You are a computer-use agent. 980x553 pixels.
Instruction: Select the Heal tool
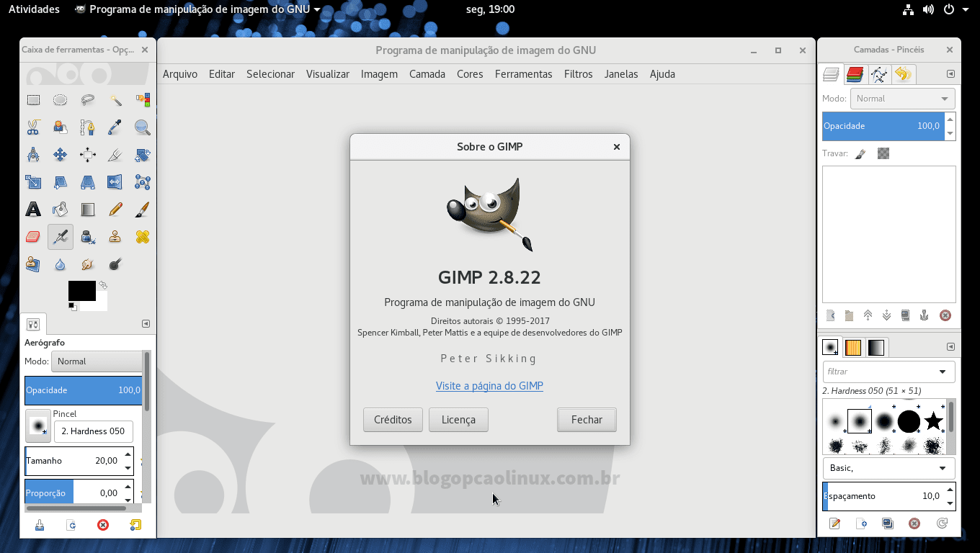point(143,237)
